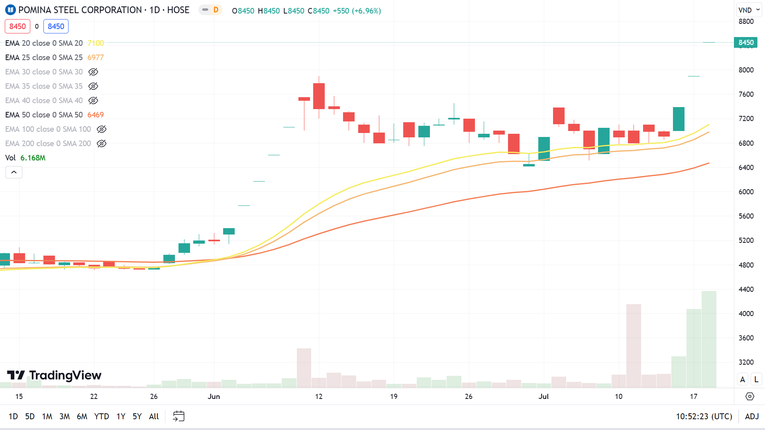Viewport: 765px width, 430px height.
Task: Toggle auto scale with A button
Action: (x=743, y=379)
